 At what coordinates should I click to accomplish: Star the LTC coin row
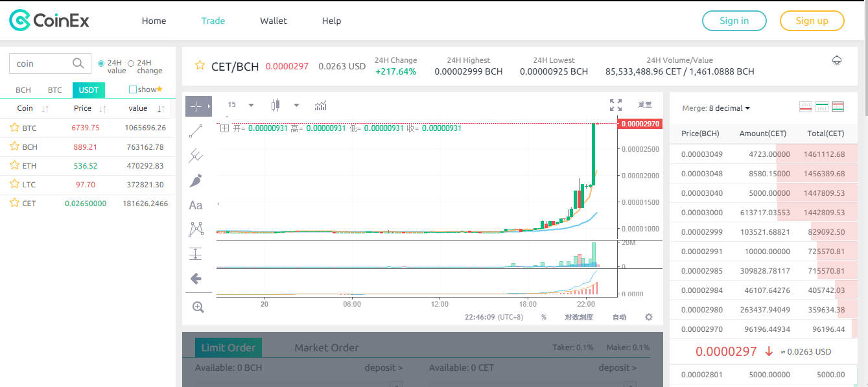pos(14,184)
